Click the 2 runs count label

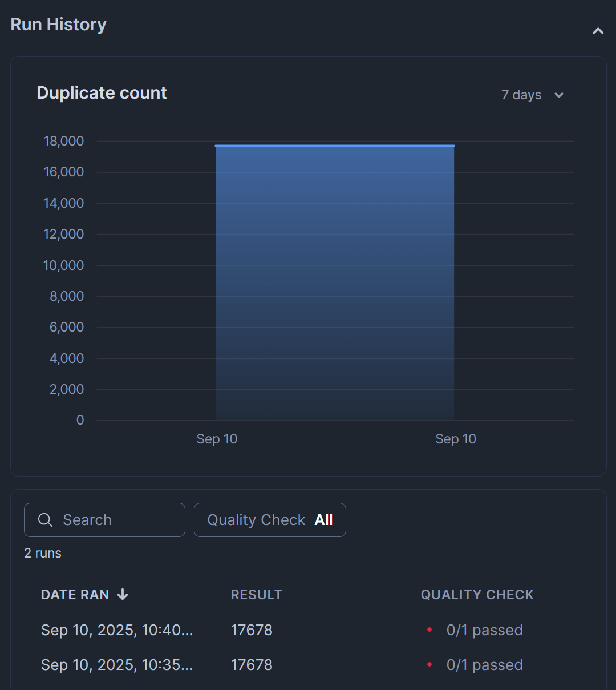tap(43, 553)
